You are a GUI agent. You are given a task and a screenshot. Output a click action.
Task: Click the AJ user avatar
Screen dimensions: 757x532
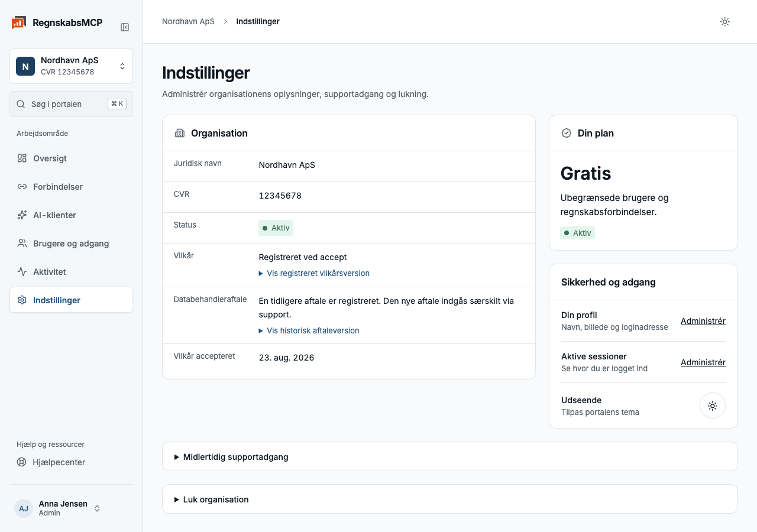point(24,508)
